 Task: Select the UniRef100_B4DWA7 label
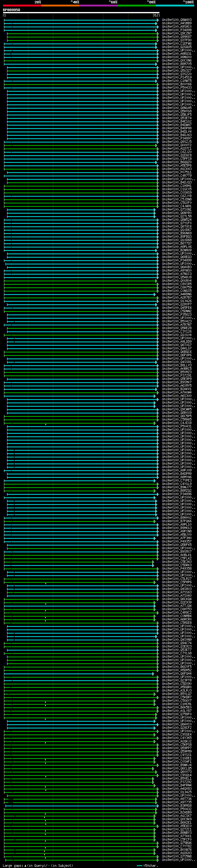click(x=177, y=125)
